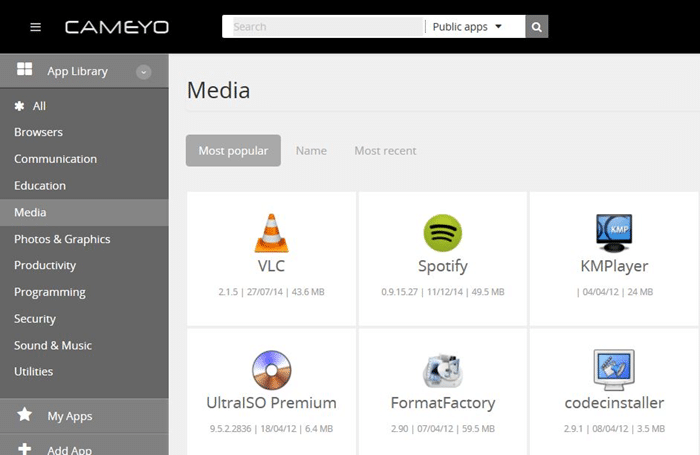700x455 pixels.
Task: Click the KMPlayer monitor icon
Action: (x=614, y=233)
